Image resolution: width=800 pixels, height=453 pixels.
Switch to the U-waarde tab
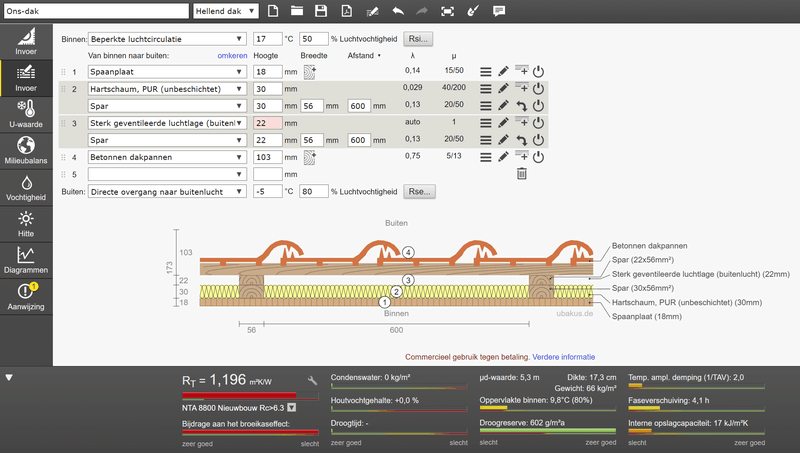pos(26,114)
